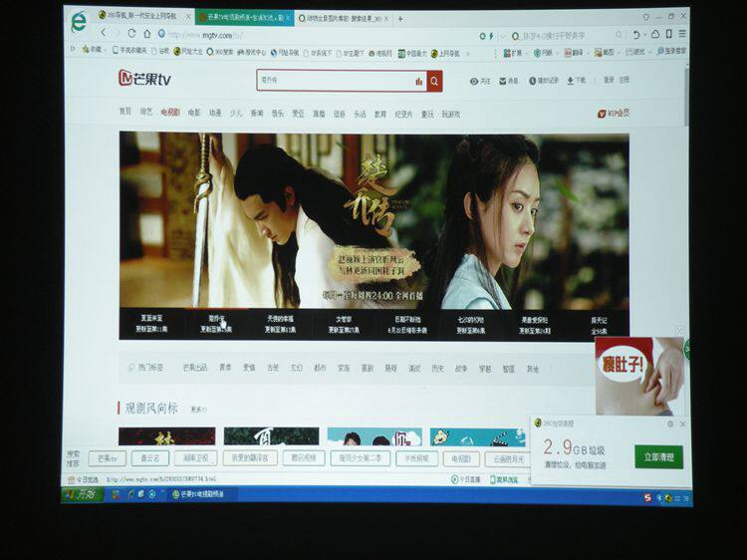Click the green 立即清理 button

659,457
